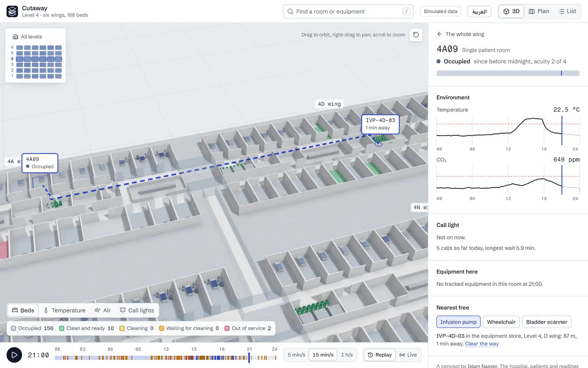This screenshot has width=588, height=368.
Task: Select Replay mode
Action: [380, 355]
